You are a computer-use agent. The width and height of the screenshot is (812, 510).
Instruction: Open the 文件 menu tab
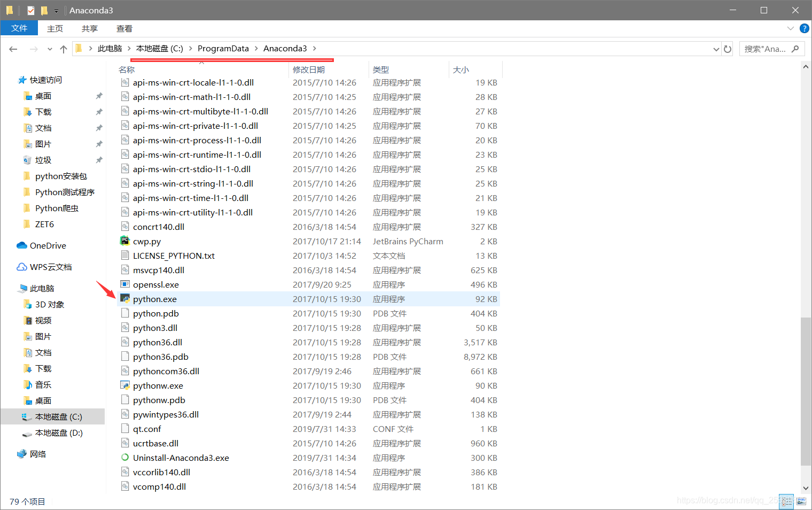19,28
